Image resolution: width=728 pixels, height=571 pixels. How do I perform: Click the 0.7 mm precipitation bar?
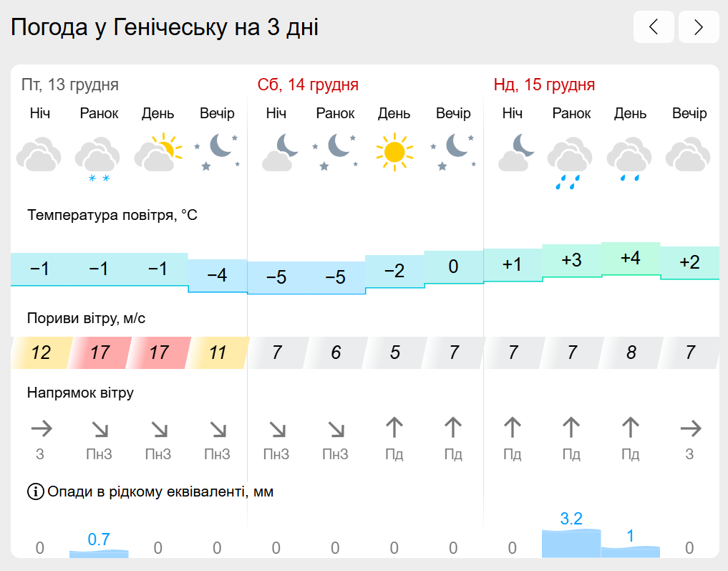(99, 554)
